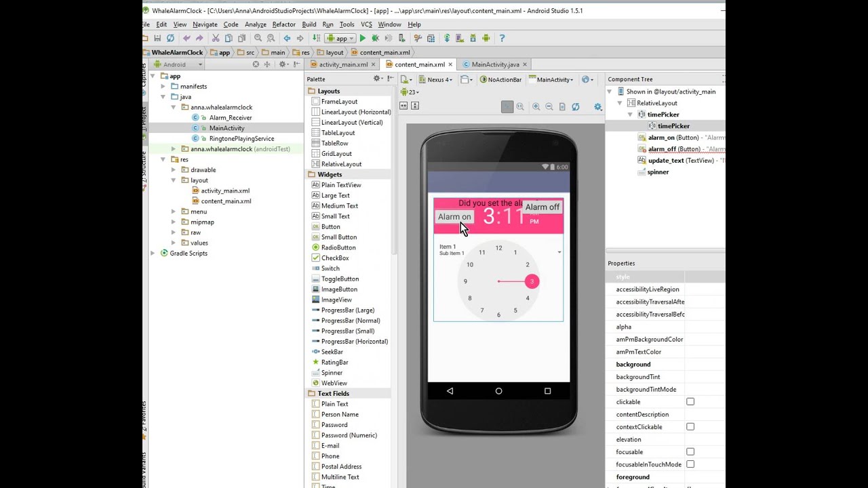The width and height of the screenshot is (868, 488).
Task: Open the API 23 version dropdown
Action: 410,92
